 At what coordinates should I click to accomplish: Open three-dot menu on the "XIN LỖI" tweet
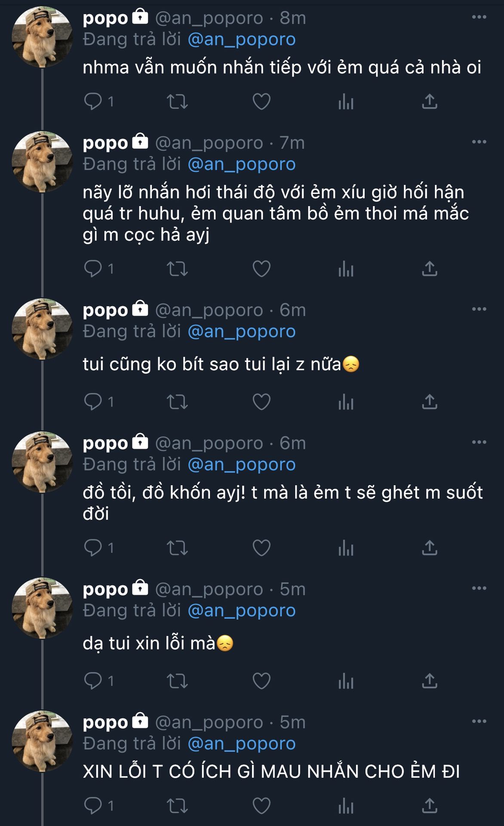click(479, 721)
